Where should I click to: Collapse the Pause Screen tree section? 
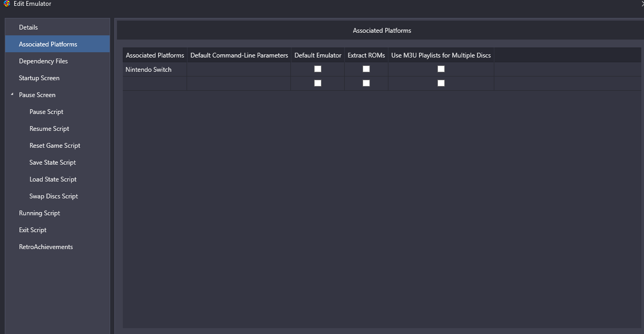[12, 94]
